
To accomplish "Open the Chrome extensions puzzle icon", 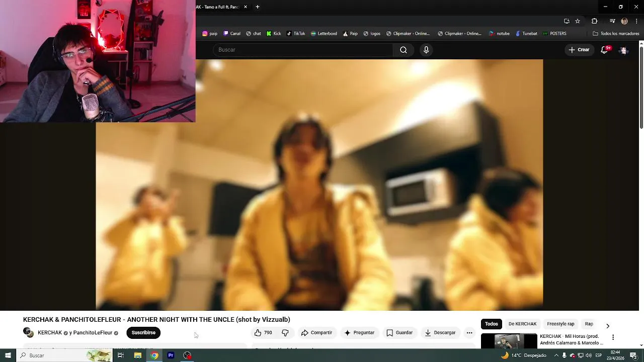I will coord(595,21).
